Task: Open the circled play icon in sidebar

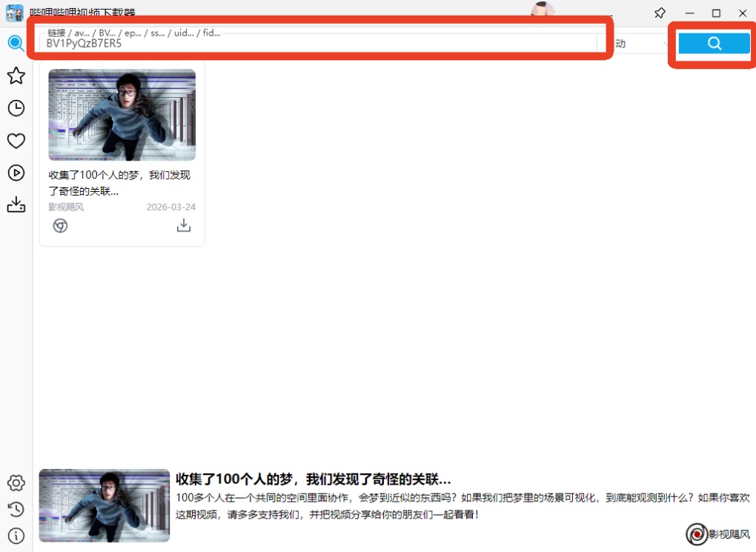Action: pos(16,173)
